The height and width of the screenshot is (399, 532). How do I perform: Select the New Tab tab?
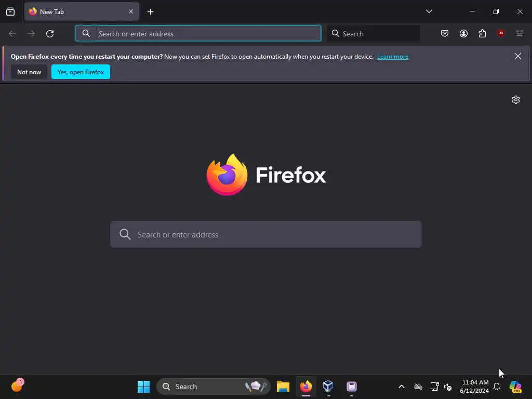click(x=82, y=11)
